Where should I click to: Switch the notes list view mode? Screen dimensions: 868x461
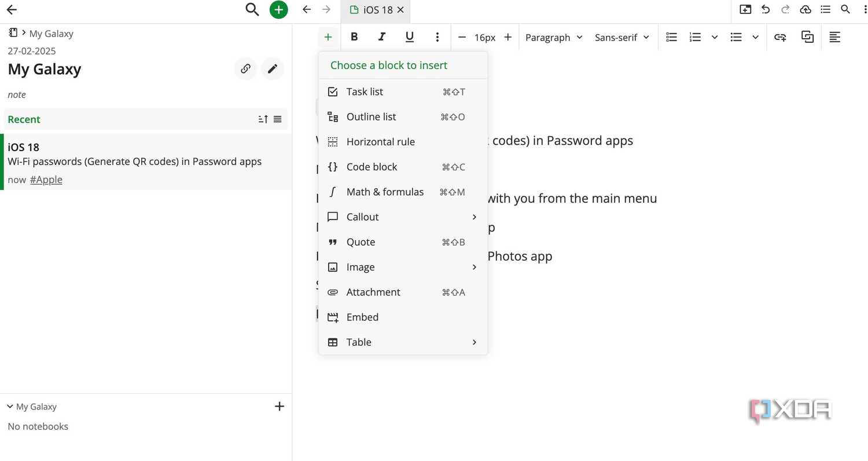278,119
